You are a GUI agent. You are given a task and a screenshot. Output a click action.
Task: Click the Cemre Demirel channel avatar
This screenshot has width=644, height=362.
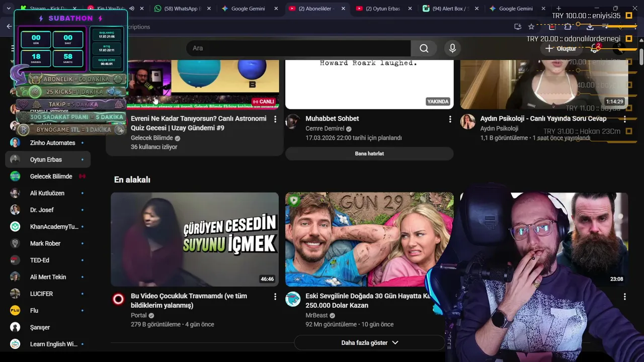coord(293,121)
